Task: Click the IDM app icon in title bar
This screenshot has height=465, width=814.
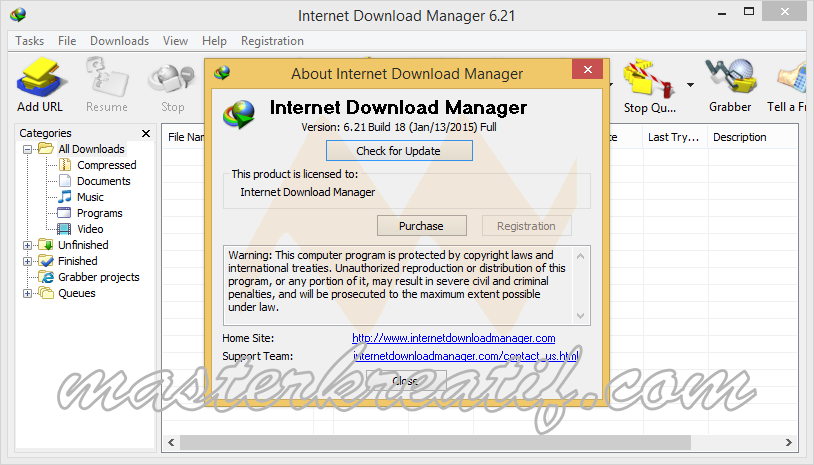Action: point(18,15)
